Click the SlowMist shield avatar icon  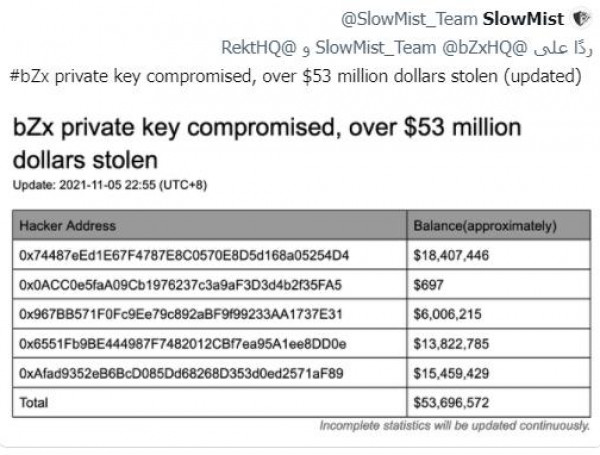point(582,19)
